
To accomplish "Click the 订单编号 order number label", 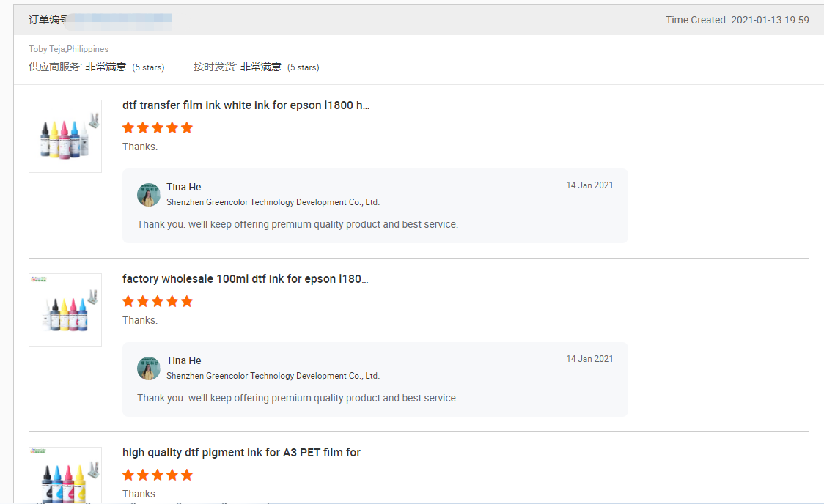I will pyautogui.click(x=47, y=20).
